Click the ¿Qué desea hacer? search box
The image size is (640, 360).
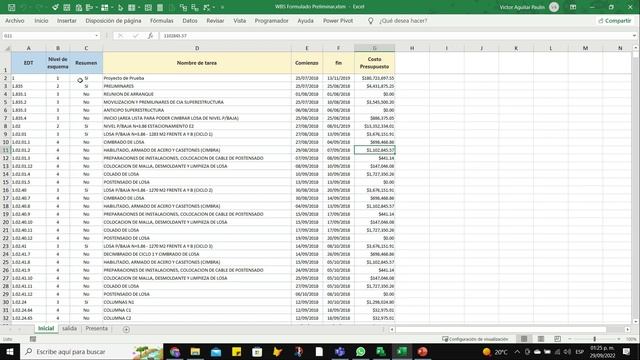point(403,21)
